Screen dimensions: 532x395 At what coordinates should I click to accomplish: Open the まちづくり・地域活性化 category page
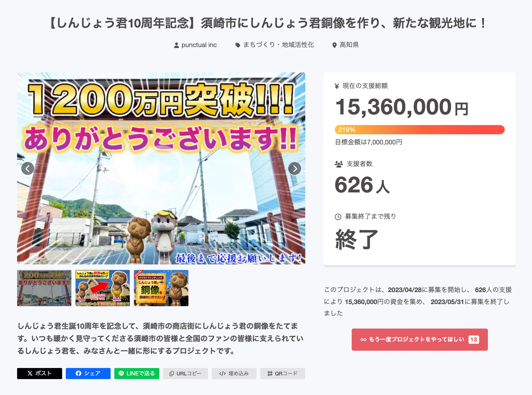click(x=278, y=45)
